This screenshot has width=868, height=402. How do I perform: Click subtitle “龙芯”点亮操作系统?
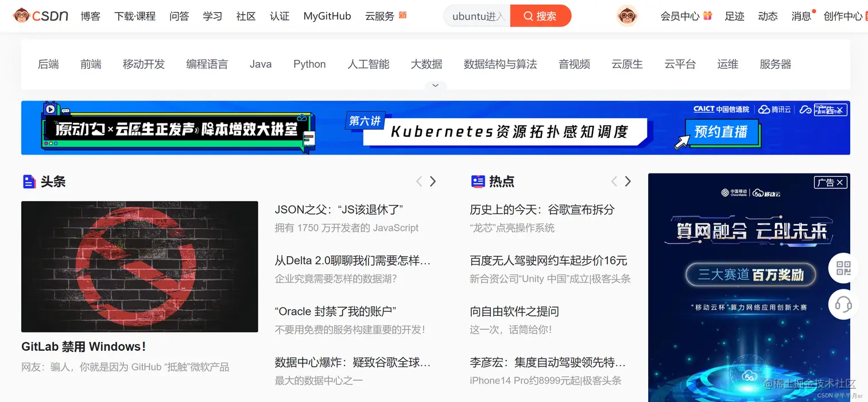[x=512, y=228]
